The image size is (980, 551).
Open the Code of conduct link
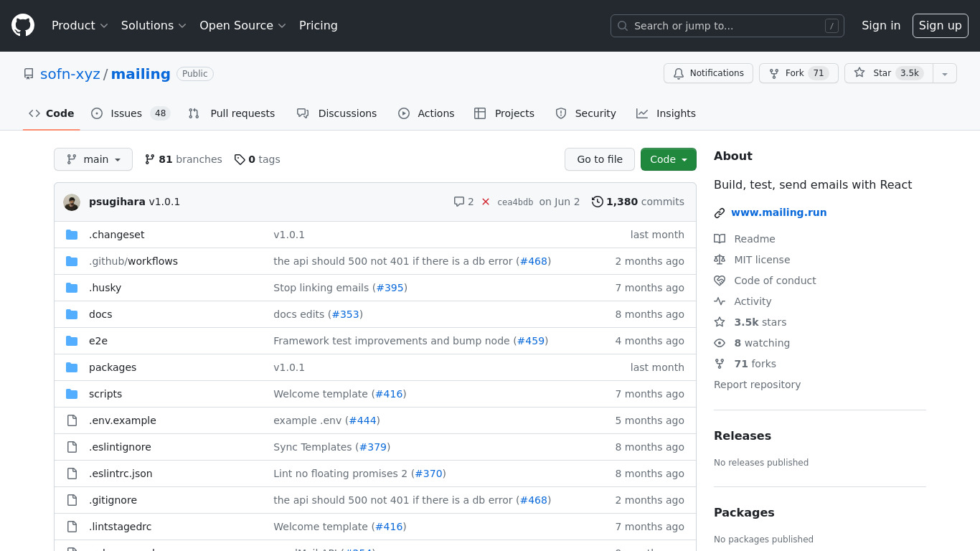(x=765, y=281)
